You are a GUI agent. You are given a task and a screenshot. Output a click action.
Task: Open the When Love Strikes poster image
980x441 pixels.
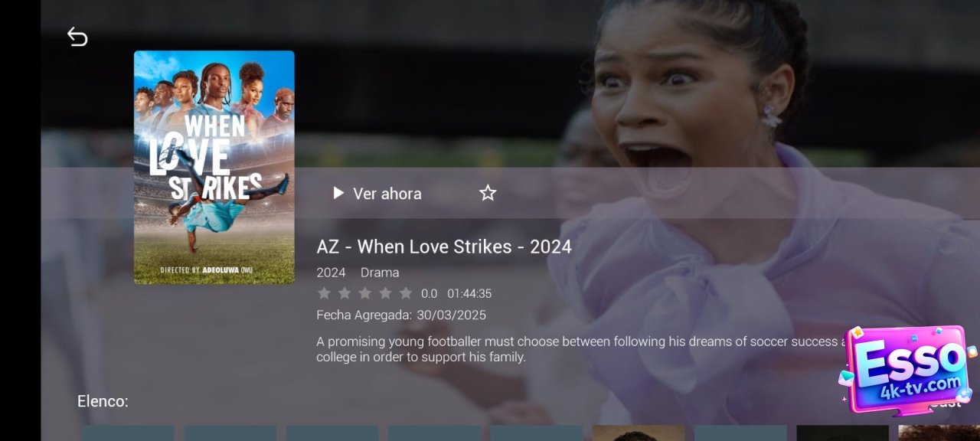(214, 168)
